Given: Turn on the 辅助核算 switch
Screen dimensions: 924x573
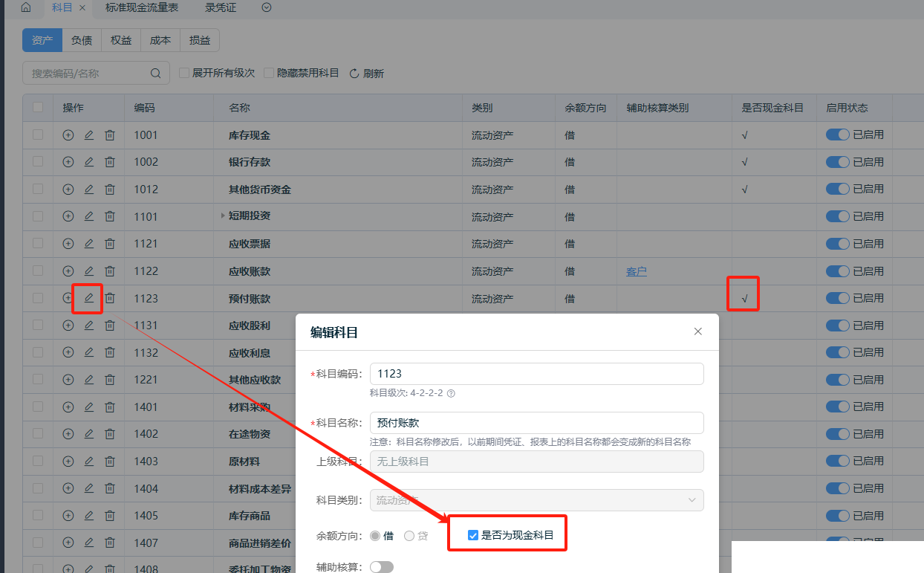Looking at the screenshot, I should [x=382, y=567].
